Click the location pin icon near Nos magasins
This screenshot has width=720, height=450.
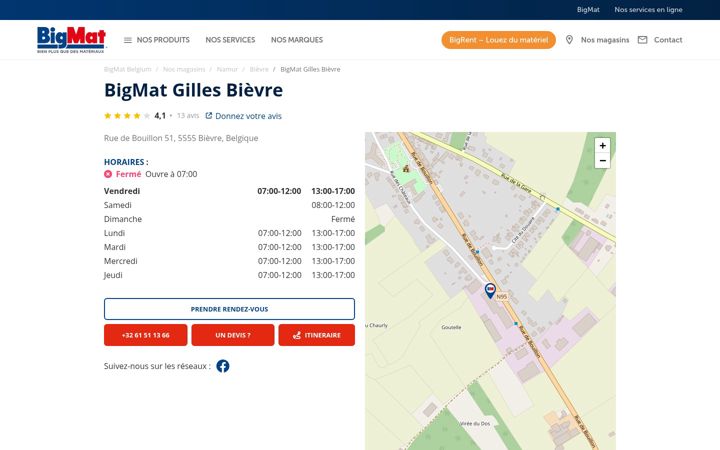click(569, 40)
